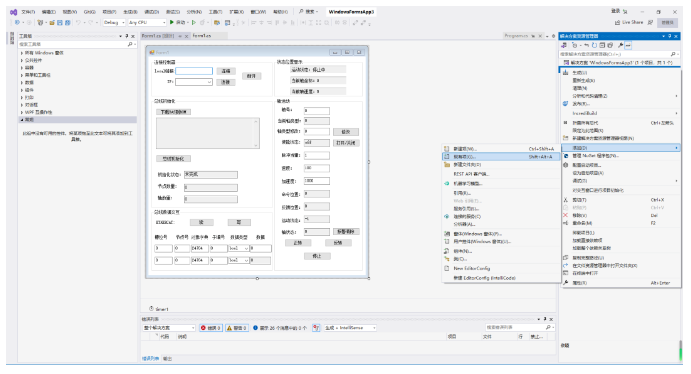Click the Error List search box

(x=519, y=327)
